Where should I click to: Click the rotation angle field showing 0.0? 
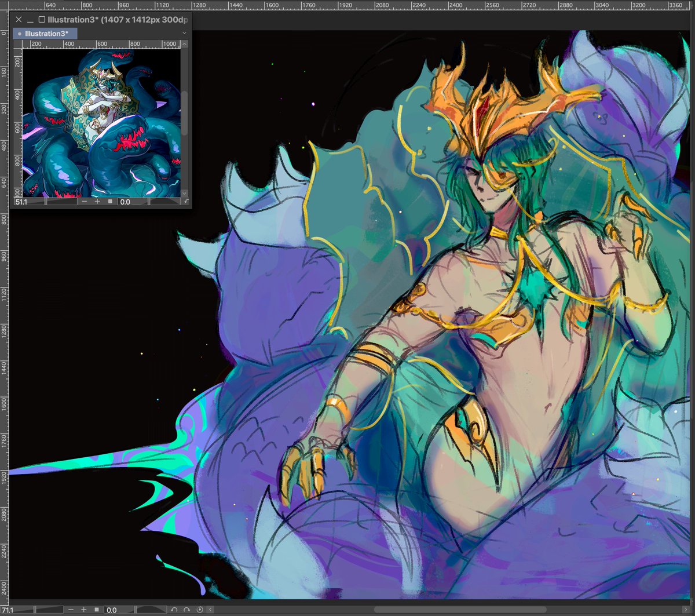tap(125, 202)
